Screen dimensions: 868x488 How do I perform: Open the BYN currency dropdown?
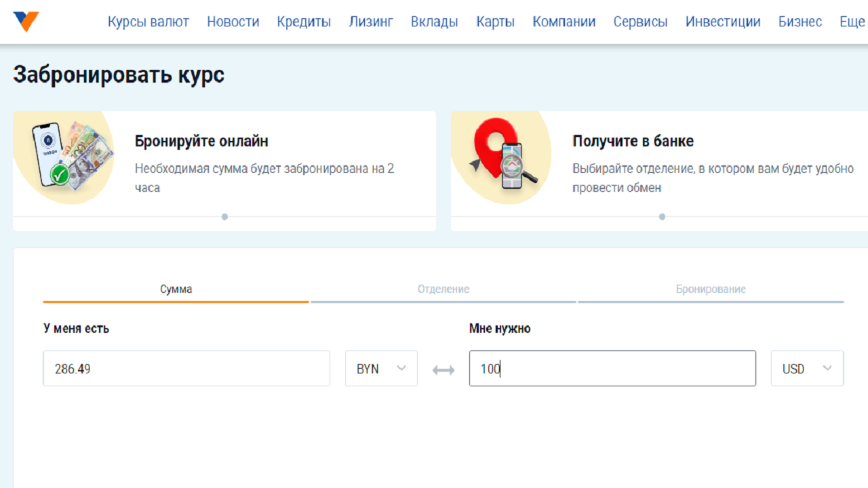click(381, 369)
